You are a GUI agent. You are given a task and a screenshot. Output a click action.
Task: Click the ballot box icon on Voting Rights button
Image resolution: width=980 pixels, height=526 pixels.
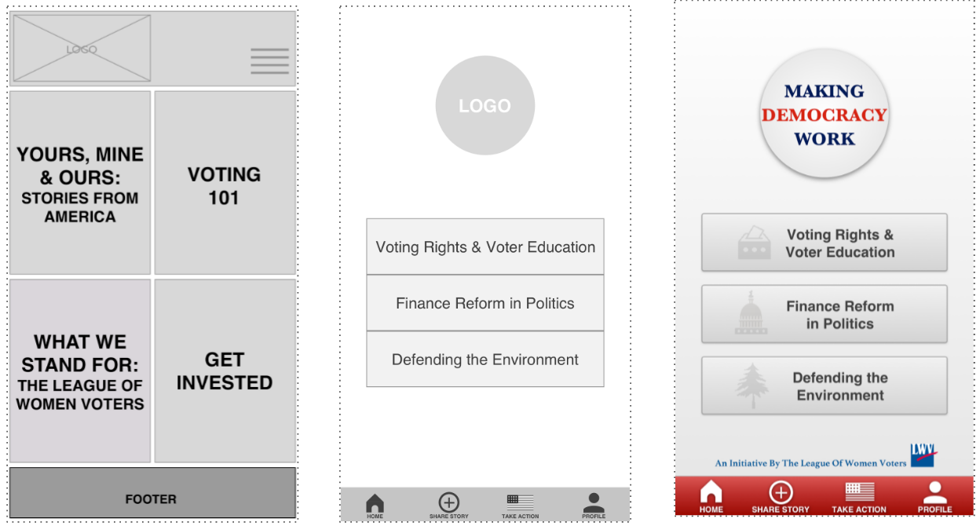pyautogui.click(x=754, y=243)
